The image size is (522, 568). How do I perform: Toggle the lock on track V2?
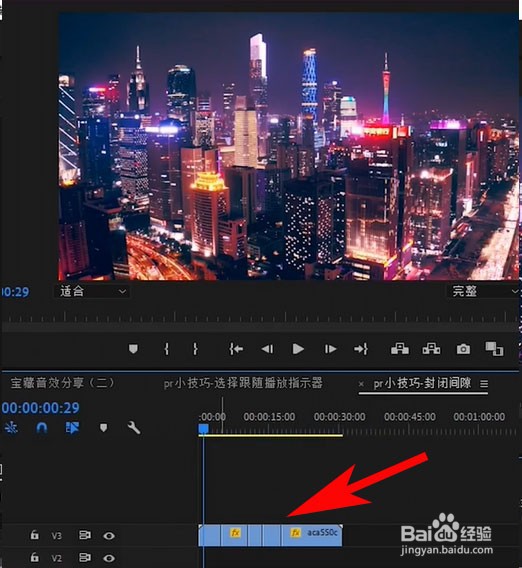[34, 557]
